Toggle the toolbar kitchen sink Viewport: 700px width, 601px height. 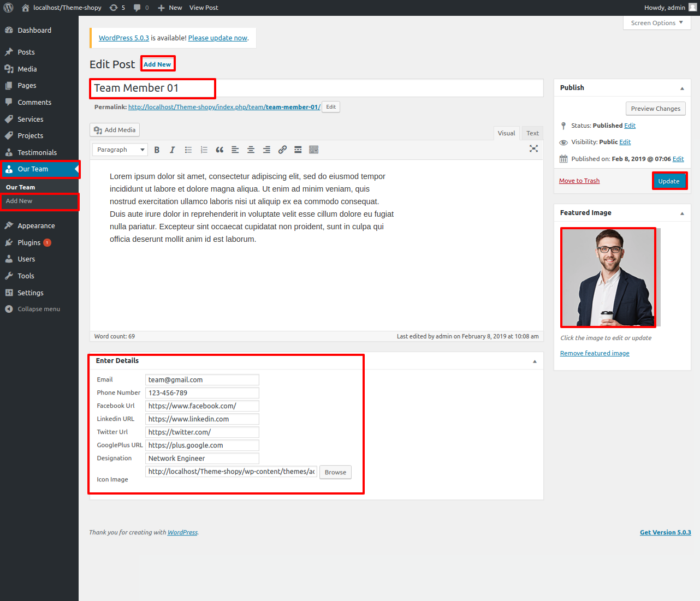pyautogui.click(x=313, y=150)
